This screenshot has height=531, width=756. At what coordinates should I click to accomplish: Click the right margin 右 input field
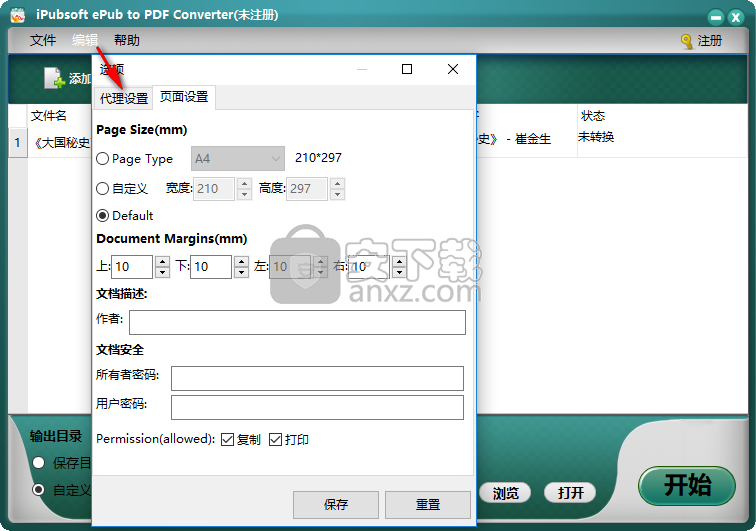tap(369, 267)
